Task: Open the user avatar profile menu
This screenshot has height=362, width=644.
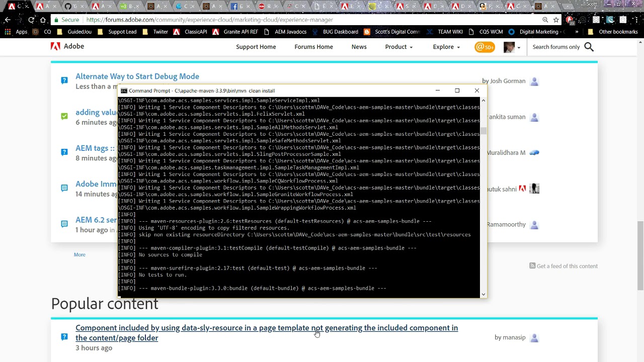Action: click(511, 47)
